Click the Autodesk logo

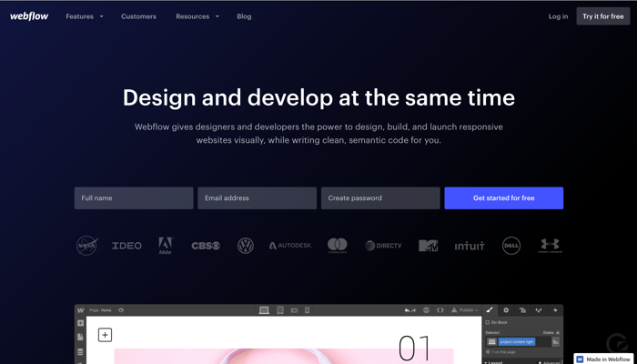(290, 246)
